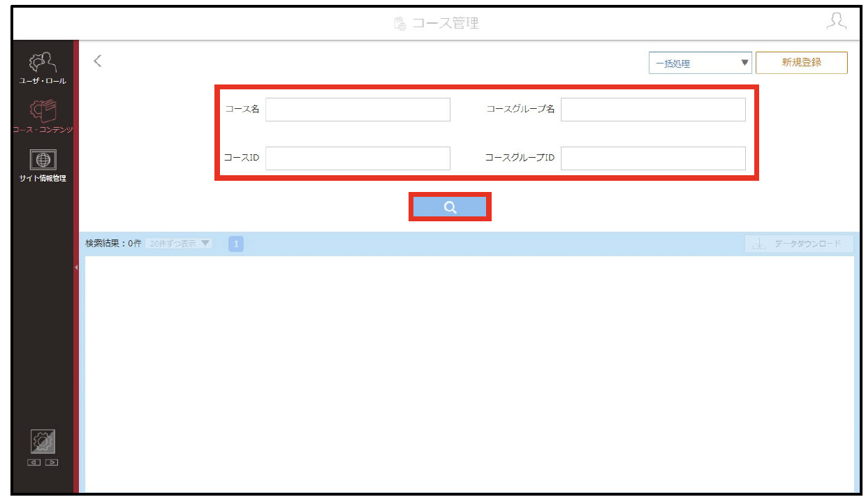Open the コース・コンテンツ sidebar section
866x504 pixels.
[x=43, y=117]
